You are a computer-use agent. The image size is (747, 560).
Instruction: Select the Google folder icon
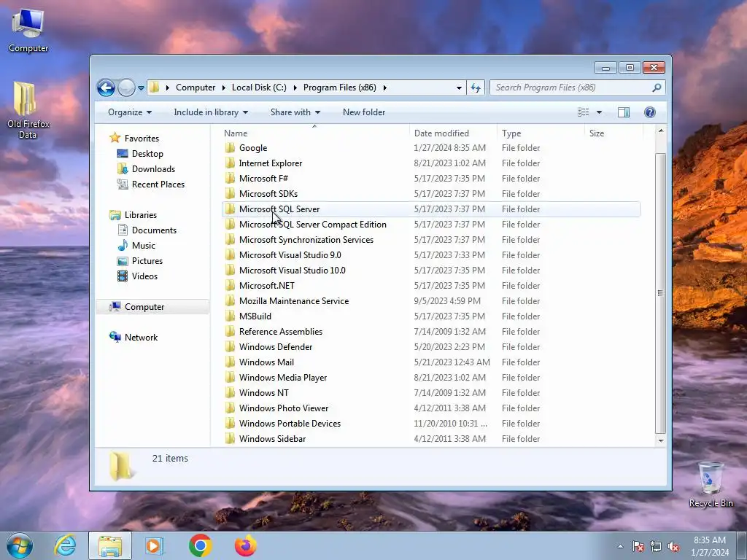(230, 148)
